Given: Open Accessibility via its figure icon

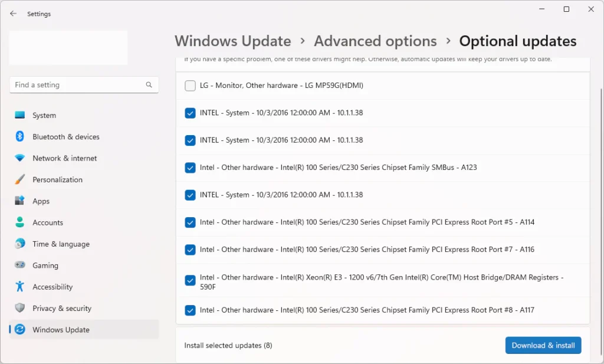Looking at the screenshot, I should click(19, 287).
